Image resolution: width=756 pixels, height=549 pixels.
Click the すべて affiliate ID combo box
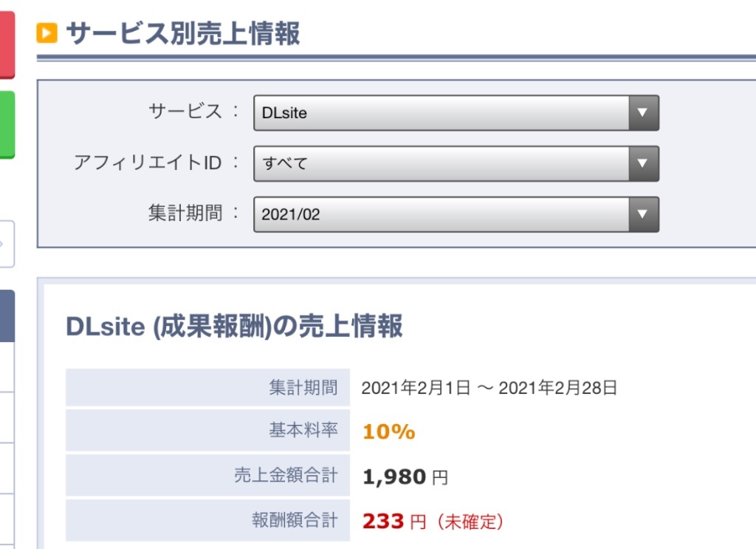click(x=456, y=163)
